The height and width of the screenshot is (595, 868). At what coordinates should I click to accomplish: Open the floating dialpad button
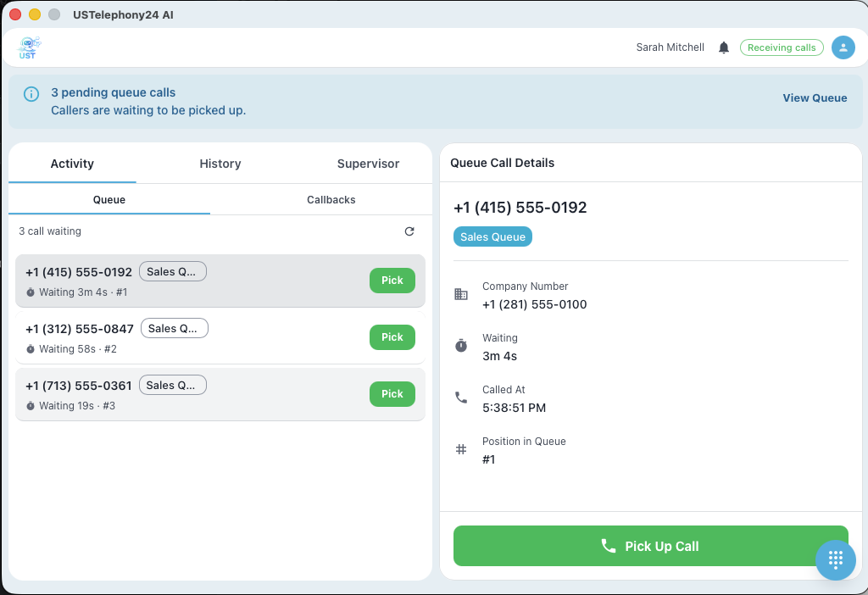835,559
